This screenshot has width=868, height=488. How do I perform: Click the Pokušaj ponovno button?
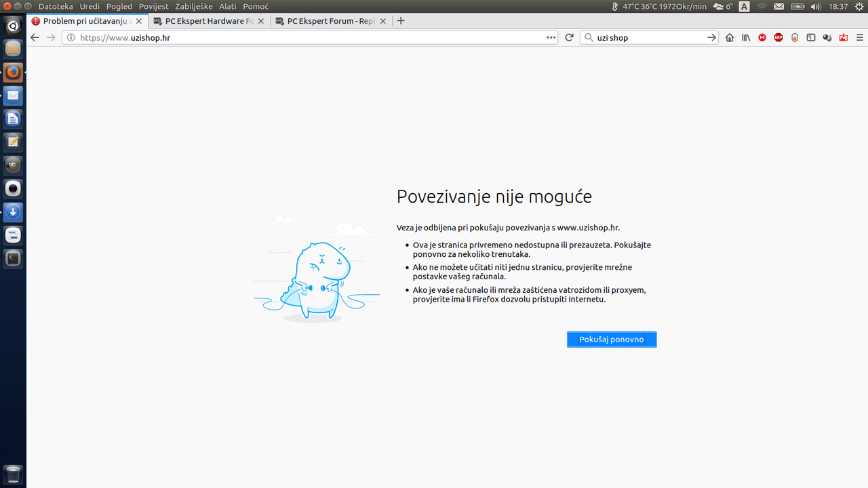click(x=612, y=339)
